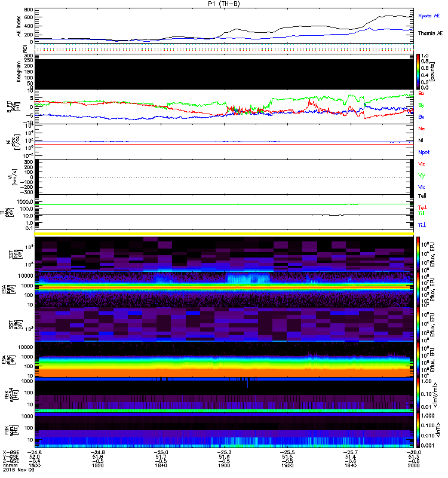Select the green 'Viy' legend label

(x=421, y=176)
